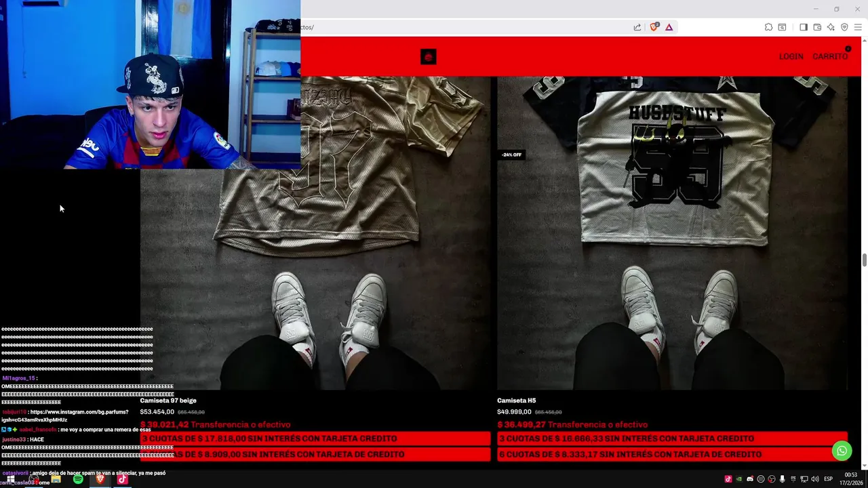Viewport: 868px width, 488px height.
Task: Click the Windows Start button
Action: coord(10,479)
